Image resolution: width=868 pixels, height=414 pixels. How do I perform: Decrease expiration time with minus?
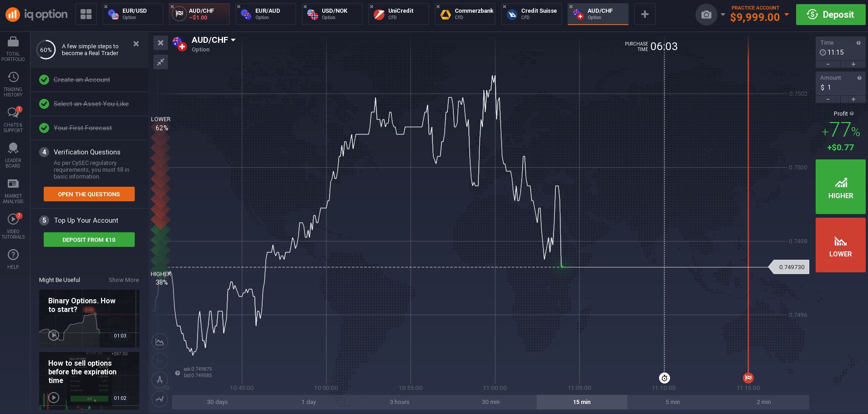[828, 64]
